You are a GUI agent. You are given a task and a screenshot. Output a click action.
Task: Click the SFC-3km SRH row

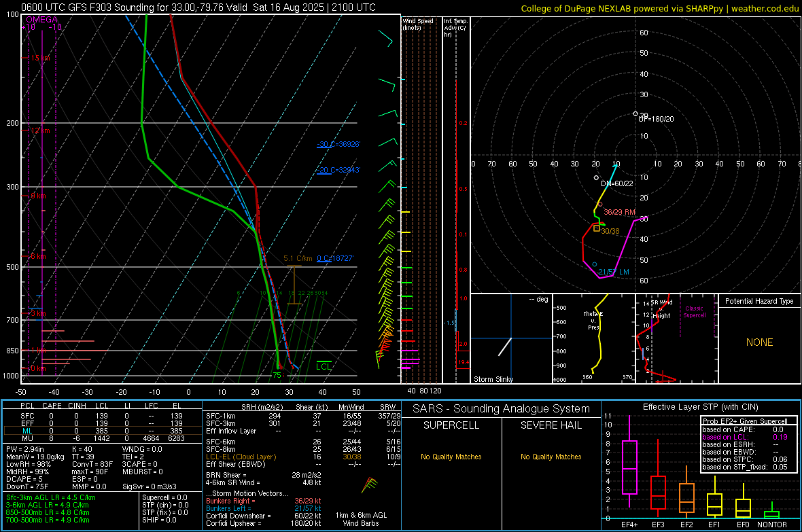click(x=303, y=423)
